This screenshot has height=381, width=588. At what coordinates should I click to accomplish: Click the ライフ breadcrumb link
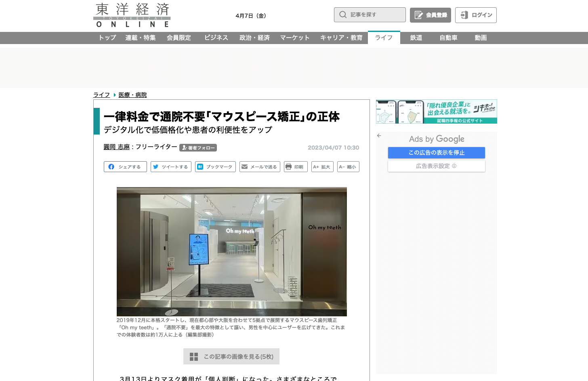coord(102,95)
